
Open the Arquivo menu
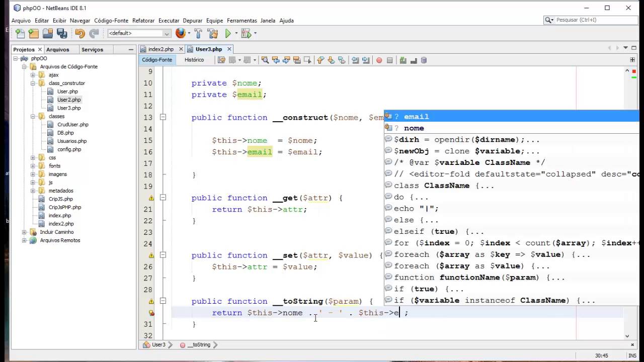21,21
